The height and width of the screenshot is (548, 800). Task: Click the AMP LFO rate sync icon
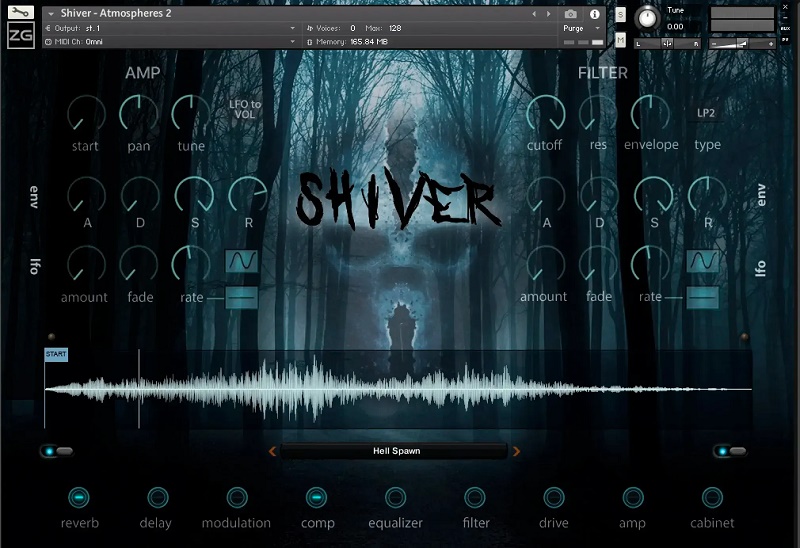coord(241,297)
